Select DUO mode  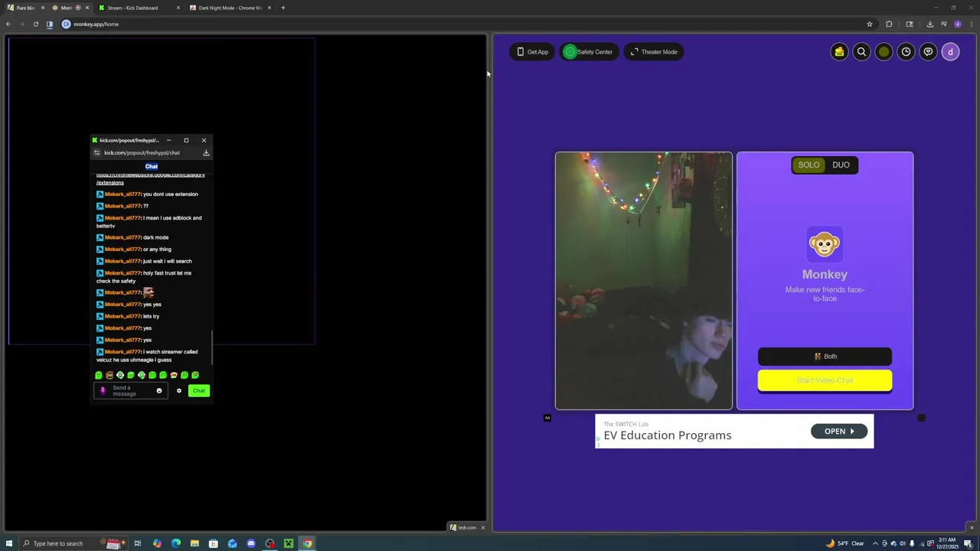841,165
